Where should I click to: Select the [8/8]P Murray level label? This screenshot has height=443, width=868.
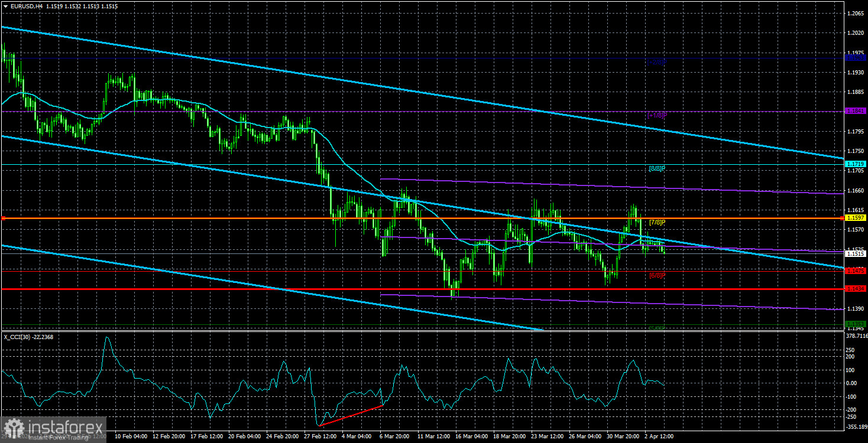658,169
